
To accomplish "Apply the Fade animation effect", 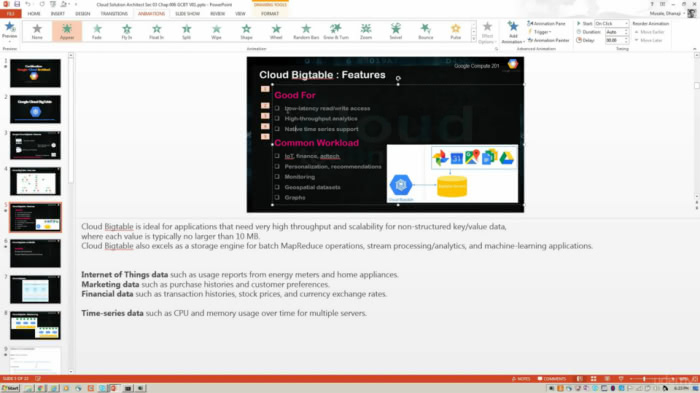I will tap(97, 32).
